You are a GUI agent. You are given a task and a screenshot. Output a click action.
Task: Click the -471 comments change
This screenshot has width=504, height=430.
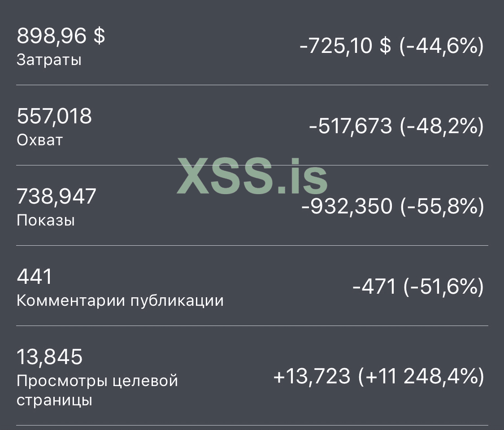(x=374, y=287)
